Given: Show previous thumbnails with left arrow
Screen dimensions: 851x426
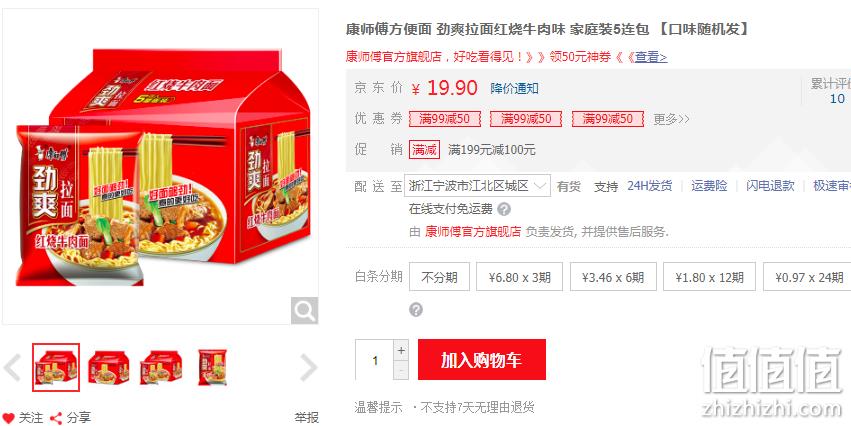Looking at the screenshot, I should pyautogui.click(x=12, y=367).
